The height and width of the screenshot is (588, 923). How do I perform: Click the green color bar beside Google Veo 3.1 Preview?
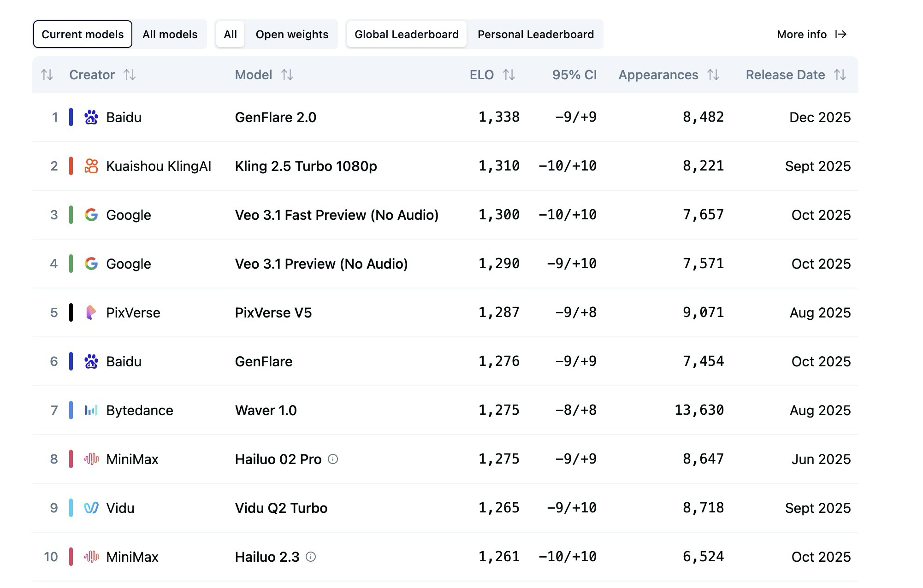[71, 264]
